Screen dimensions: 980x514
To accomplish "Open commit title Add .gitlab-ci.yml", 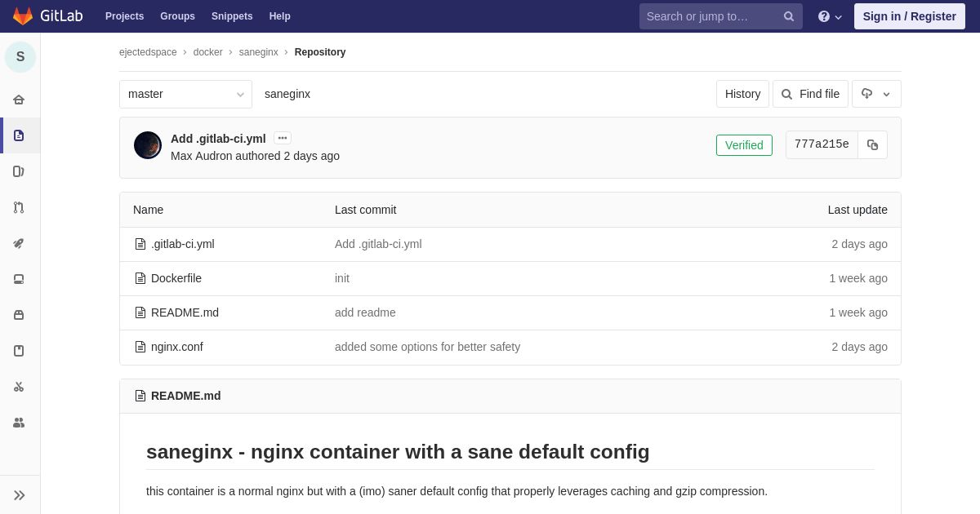I will coord(218,139).
